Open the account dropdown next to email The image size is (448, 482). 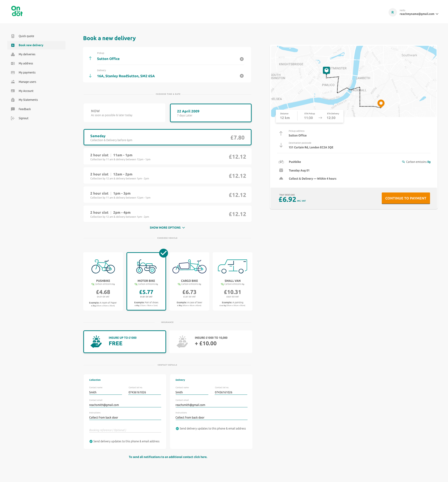pyautogui.click(x=437, y=14)
